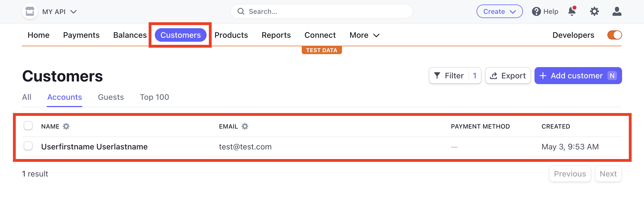644x203 pixels.
Task: Check the select-all checkbox in header
Action: click(x=28, y=125)
